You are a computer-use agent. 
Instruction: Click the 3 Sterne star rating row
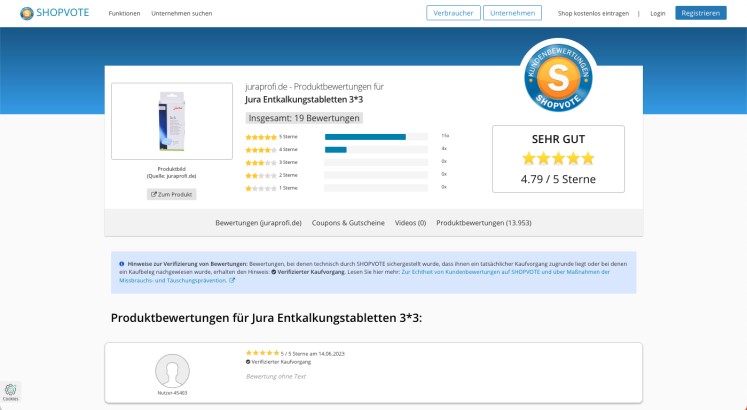(271, 162)
